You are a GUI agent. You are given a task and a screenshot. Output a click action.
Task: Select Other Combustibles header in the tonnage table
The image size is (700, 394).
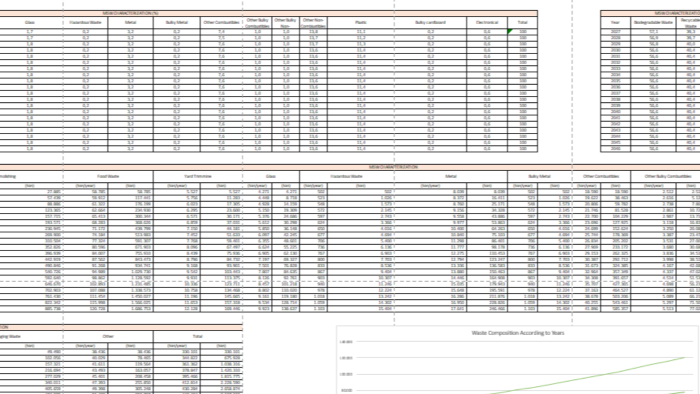pyautogui.click(x=601, y=176)
